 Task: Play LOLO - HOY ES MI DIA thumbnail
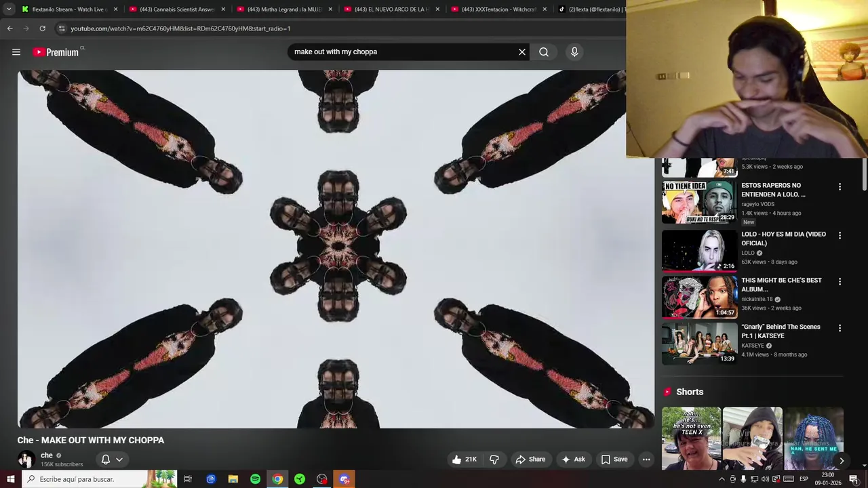pyautogui.click(x=699, y=251)
